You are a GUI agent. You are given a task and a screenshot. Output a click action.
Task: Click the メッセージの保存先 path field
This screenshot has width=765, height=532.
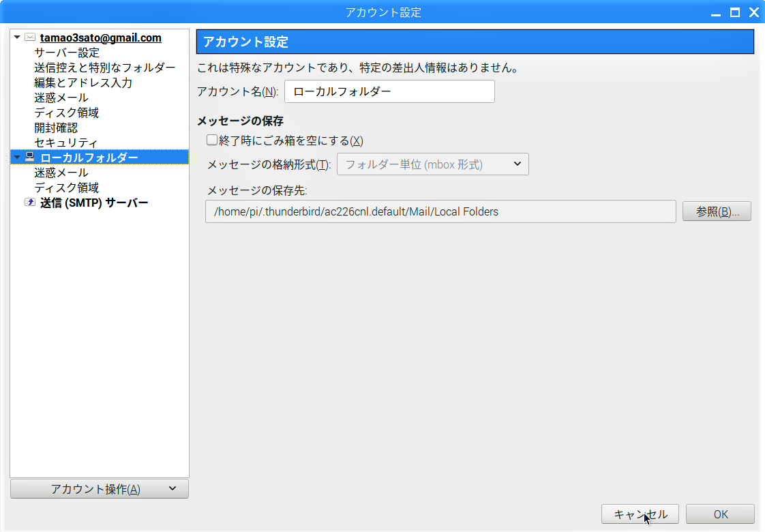click(x=440, y=211)
